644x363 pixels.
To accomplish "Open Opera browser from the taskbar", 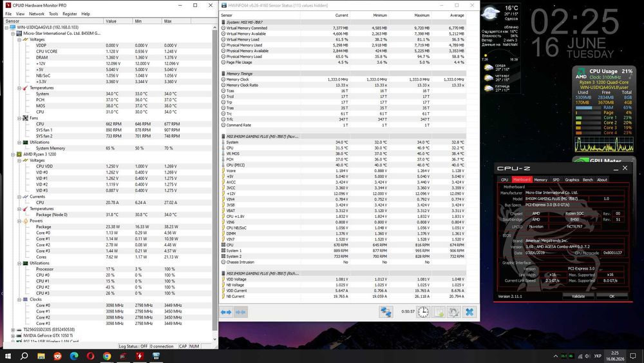I will pyautogui.click(x=90, y=356).
